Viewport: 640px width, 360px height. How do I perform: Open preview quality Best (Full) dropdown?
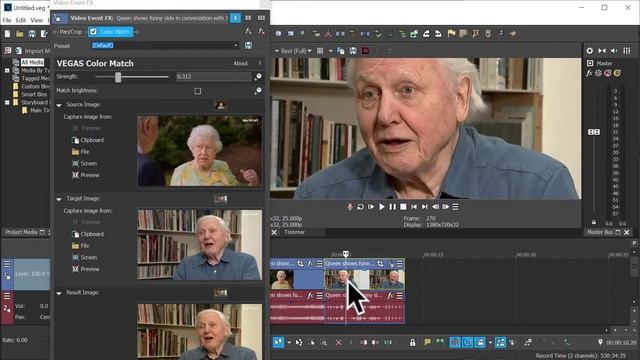(x=296, y=51)
